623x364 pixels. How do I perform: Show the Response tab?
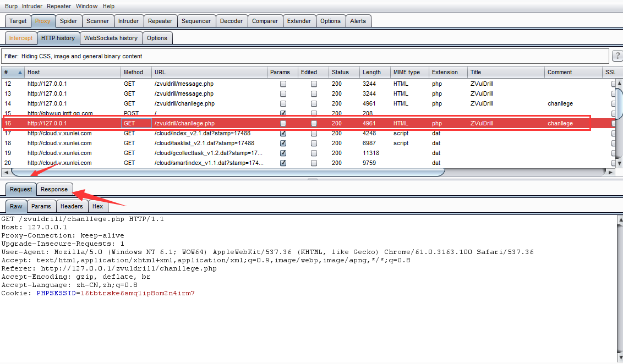[x=54, y=189]
